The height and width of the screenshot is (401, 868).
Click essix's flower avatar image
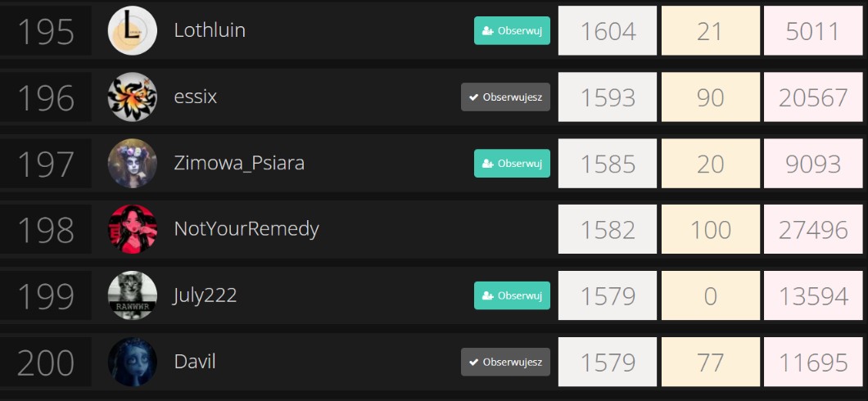click(x=132, y=97)
